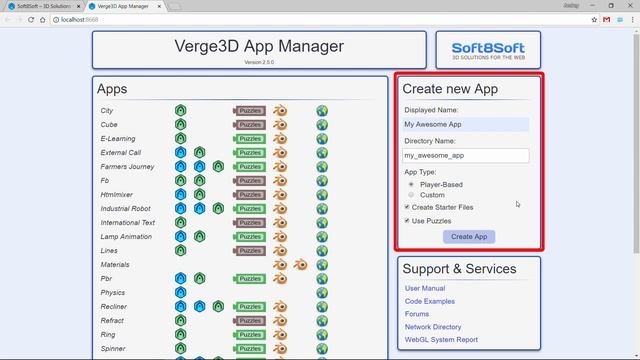
Task: Click globe icon in Physics row
Action: click(x=322, y=292)
